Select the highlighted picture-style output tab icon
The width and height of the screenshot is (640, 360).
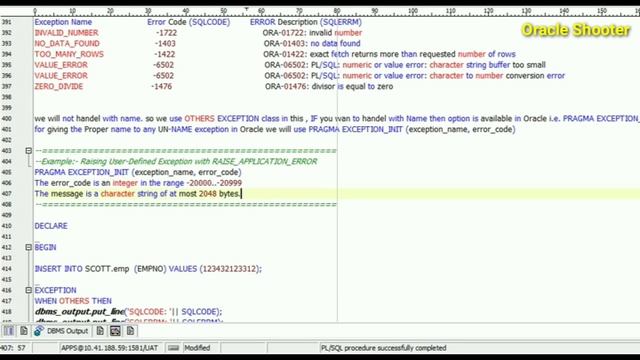tap(115, 331)
